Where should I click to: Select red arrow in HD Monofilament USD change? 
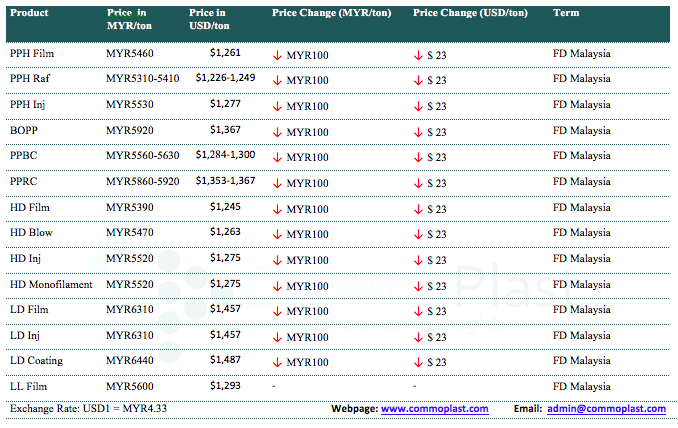[418, 286]
